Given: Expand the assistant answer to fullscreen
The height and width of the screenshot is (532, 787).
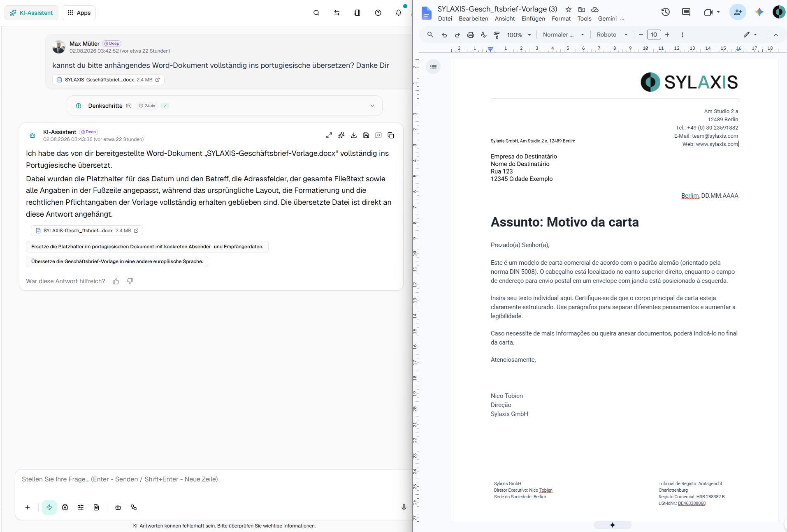Looking at the screenshot, I should [329, 135].
